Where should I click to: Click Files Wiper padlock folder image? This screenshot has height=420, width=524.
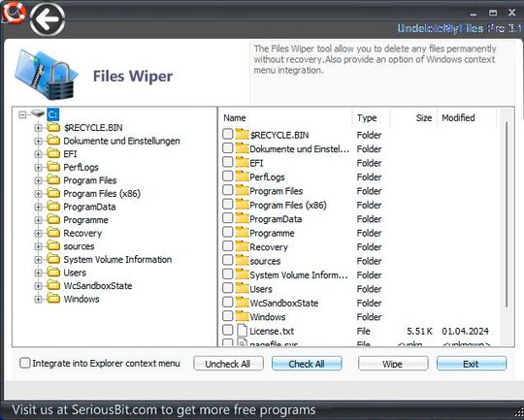tap(47, 75)
